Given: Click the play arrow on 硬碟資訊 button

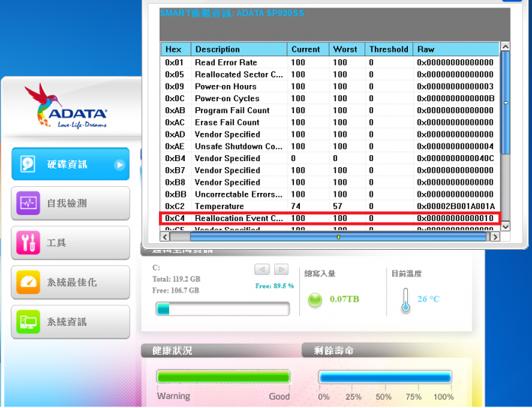Looking at the screenshot, I should click(x=120, y=165).
